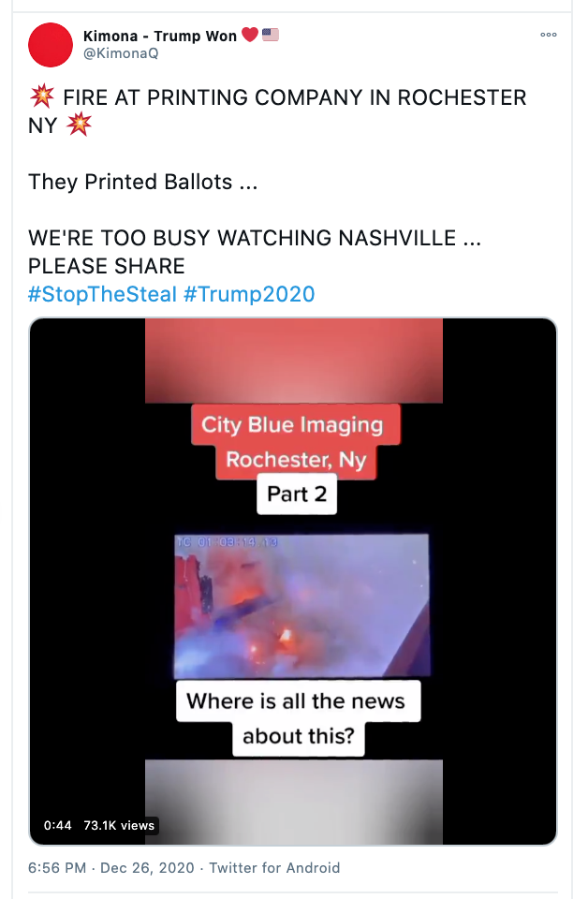Open the 6:56 PM timestamp link
The height and width of the screenshot is (899, 588).
(x=57, y=867)
